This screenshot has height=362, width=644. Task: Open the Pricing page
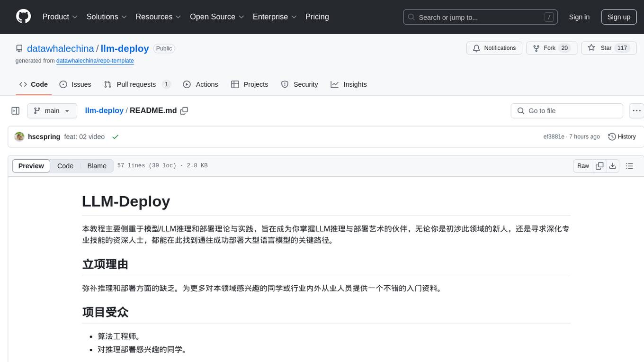317,17
